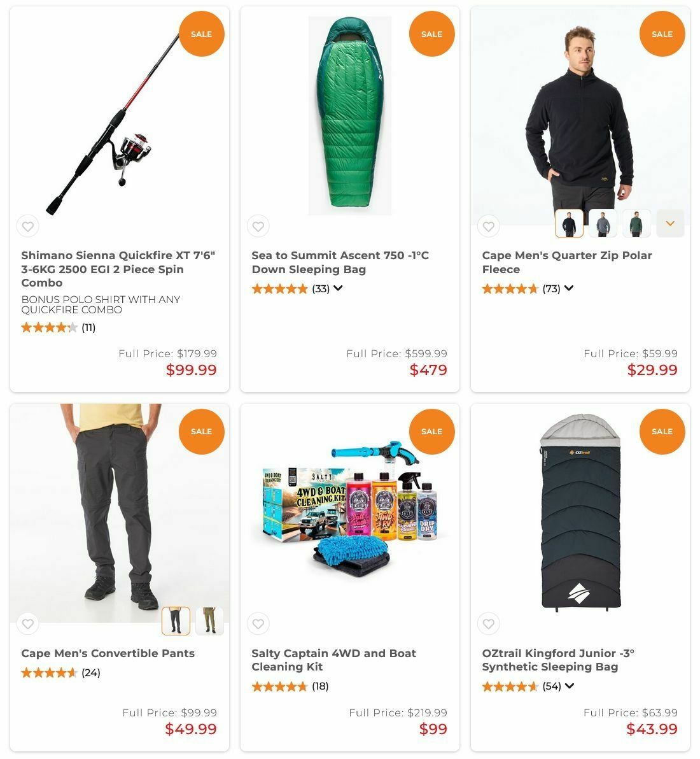This screenshot has width=700, height=759.
Task: Open ratings dropdown beside 73 fleece reviews
Action: (x=569, y=288)
